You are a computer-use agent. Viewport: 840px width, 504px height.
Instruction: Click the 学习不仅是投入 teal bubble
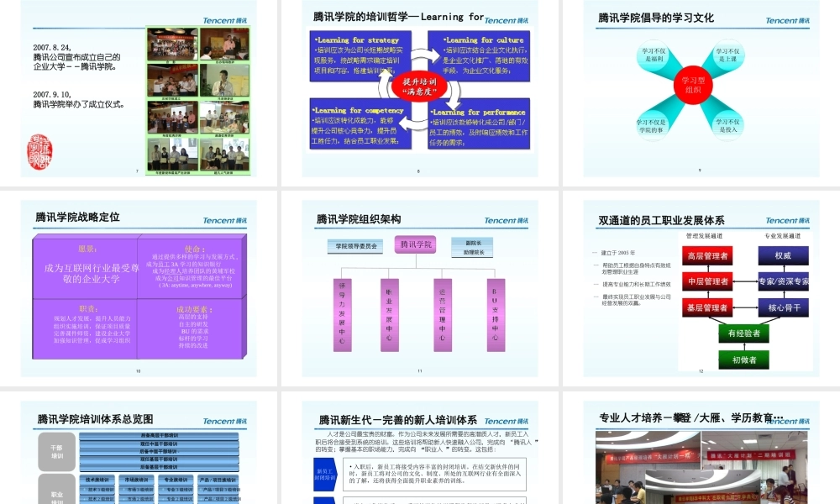click(727, 126)
